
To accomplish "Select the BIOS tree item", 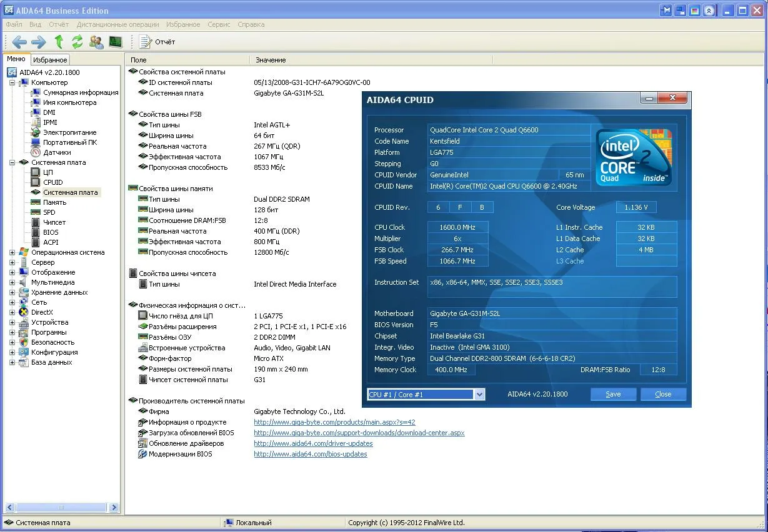I will 51,232.
